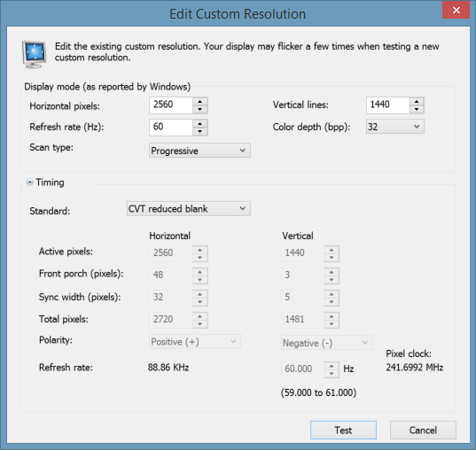Click the 88.86 KHz horizontal refresh value
Screen dimensions: 476x450
pos(168,368)
